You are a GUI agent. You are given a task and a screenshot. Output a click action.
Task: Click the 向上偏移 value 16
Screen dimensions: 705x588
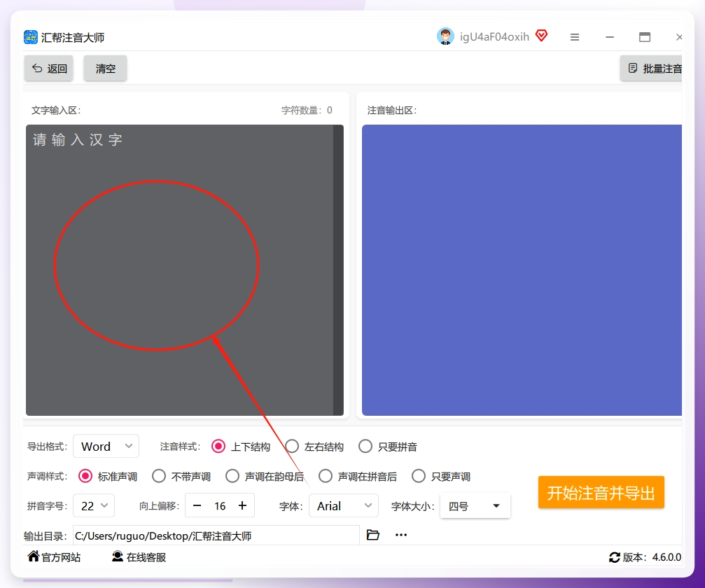pos(220,506)
